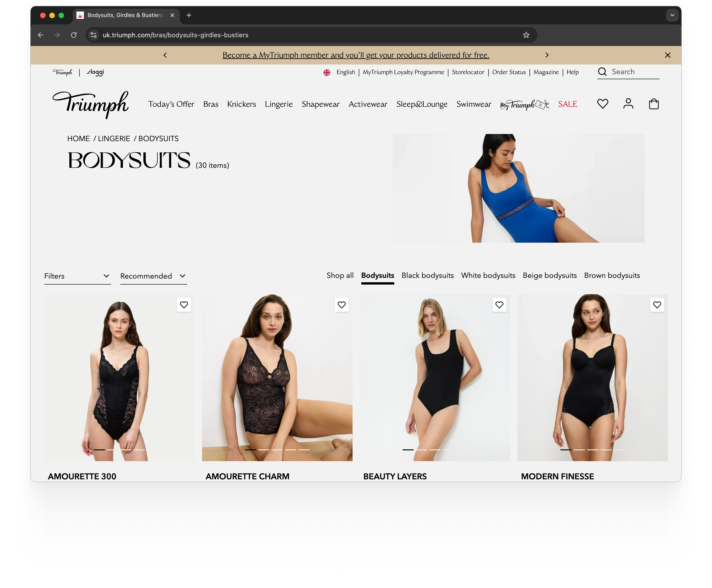The width and height of the screenshot is (712, 588).
Task: Open the Order Status link
Action: pos(509,72)
